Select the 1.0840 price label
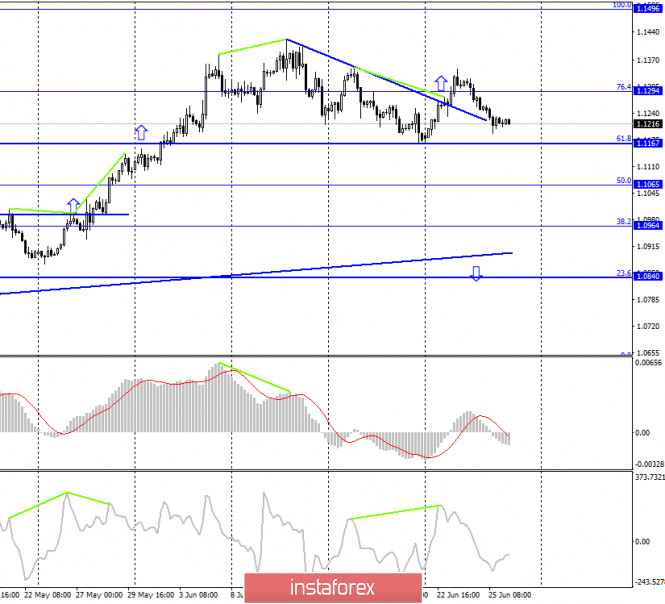 [649, 276]
